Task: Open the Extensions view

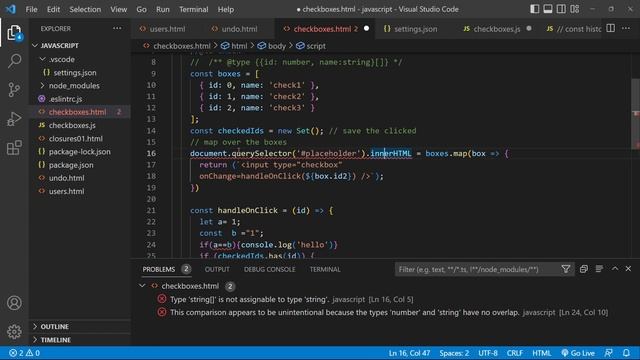Action: (14, 148)
